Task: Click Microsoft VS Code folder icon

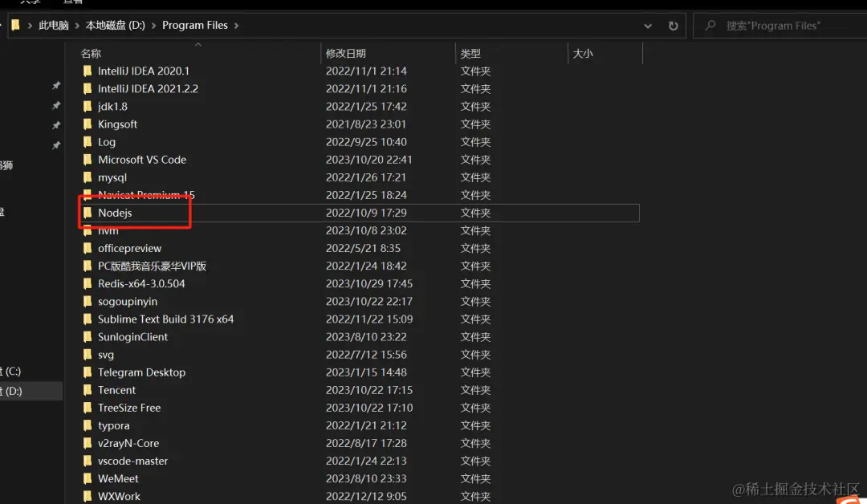Action: (x=88, y=160)
